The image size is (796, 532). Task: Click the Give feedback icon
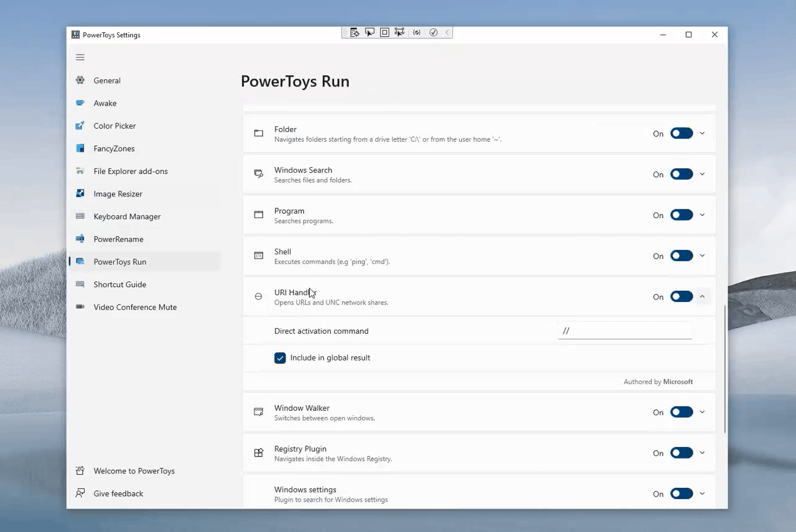pyautogui.click(x=80, y=493)
